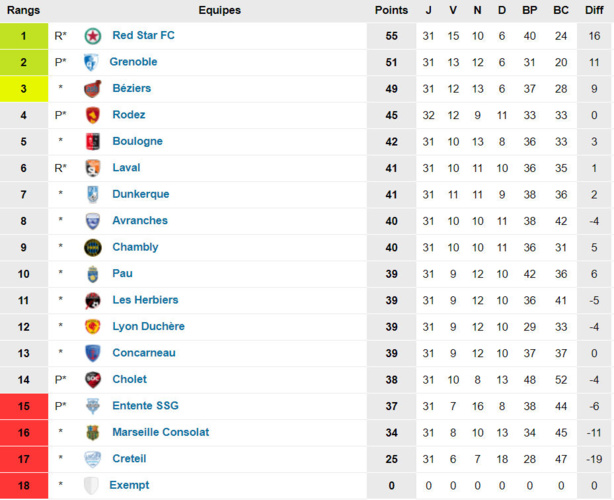
Task: Click the yellow rank 3 cell
Action: point(23,89)
